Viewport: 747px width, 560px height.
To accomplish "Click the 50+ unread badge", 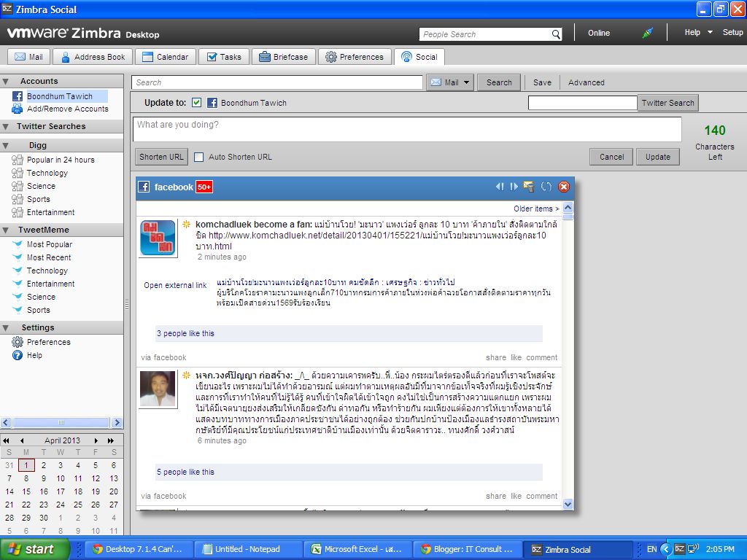I will [204, 187].
